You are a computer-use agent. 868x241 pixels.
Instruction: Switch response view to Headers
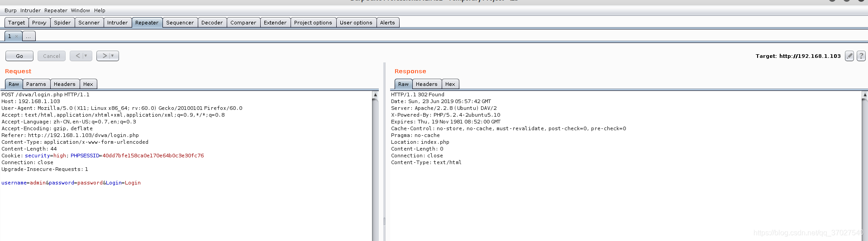427,84
